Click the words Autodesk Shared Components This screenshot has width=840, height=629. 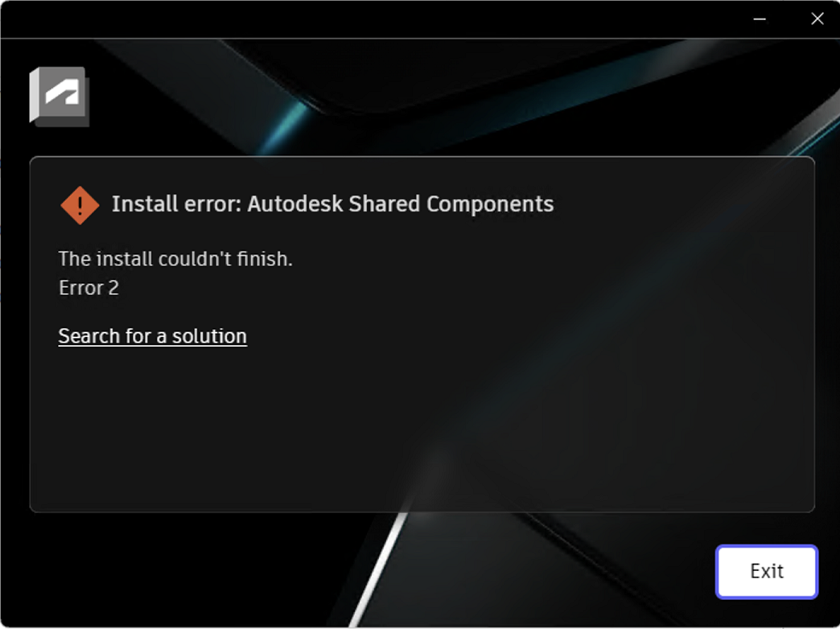tap(401, 204)
